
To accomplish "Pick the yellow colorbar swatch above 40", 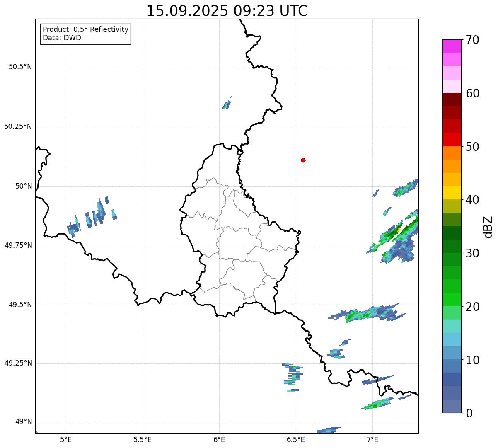I will (x=452, y=193).
